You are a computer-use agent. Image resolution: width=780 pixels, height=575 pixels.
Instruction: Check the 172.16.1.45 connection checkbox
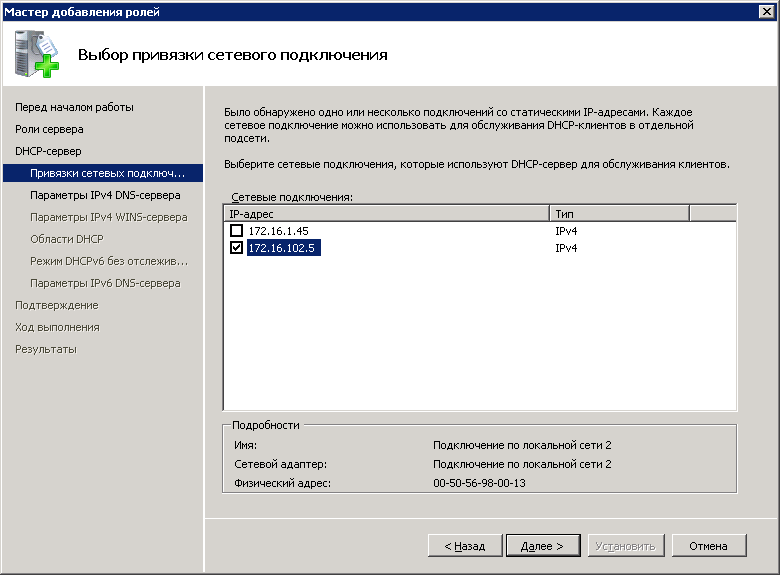tap(236, 230)
